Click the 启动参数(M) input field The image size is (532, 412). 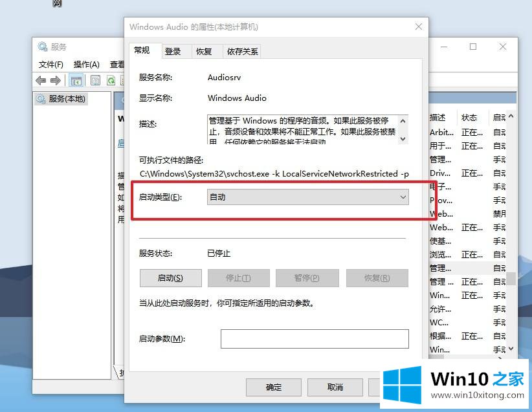315,339
